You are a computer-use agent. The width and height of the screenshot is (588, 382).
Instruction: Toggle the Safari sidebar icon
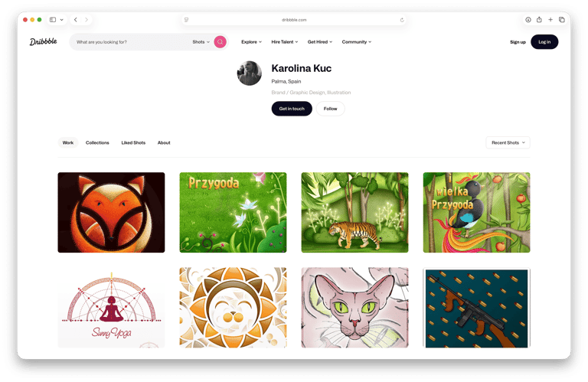click(x=53, y=19)
